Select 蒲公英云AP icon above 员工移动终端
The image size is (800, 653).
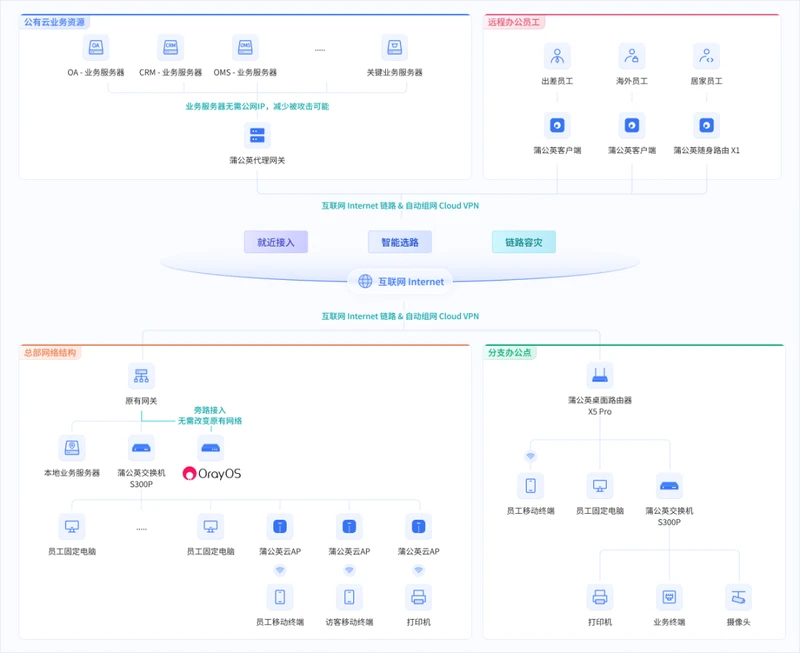(280, 526)
